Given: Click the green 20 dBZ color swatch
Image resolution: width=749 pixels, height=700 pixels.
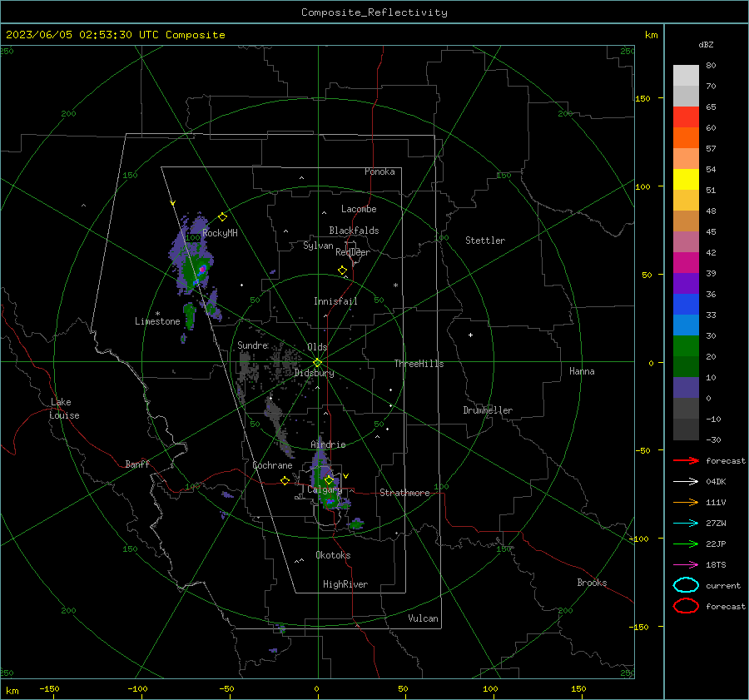Looking at the screenshot, I should [686, 345].
